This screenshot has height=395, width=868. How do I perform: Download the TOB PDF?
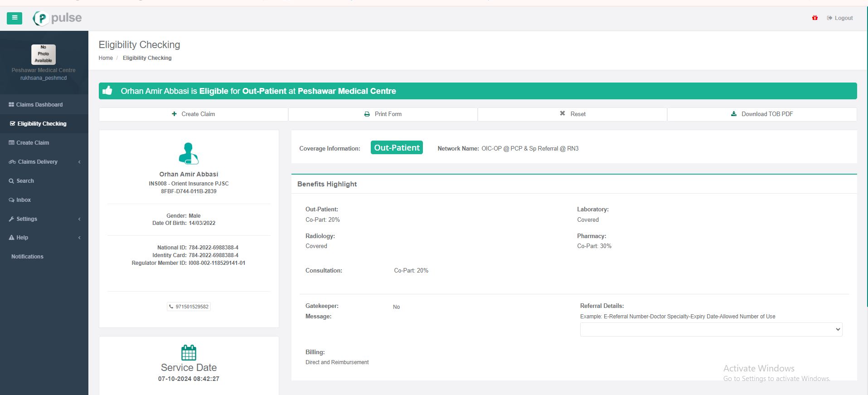(x=762, y=114)
